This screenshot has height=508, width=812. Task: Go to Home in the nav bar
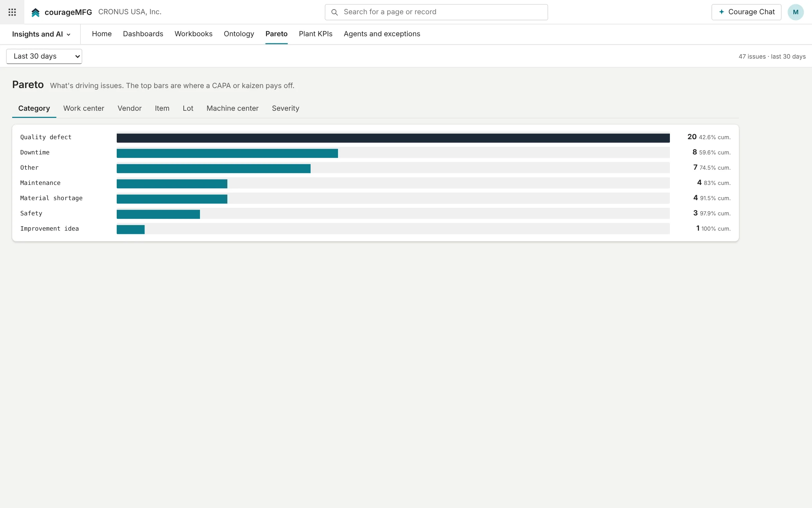(x=102, y=34)
